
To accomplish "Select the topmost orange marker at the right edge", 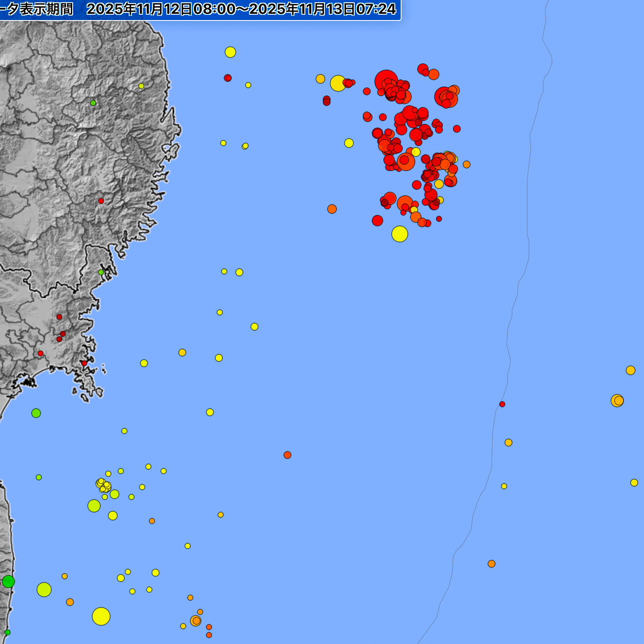I will 631,370.
